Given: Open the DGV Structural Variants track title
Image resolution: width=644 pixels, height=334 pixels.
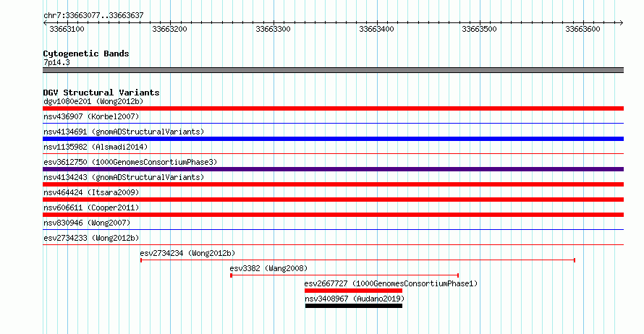Looking at the screenshot, I should (101, 93).
